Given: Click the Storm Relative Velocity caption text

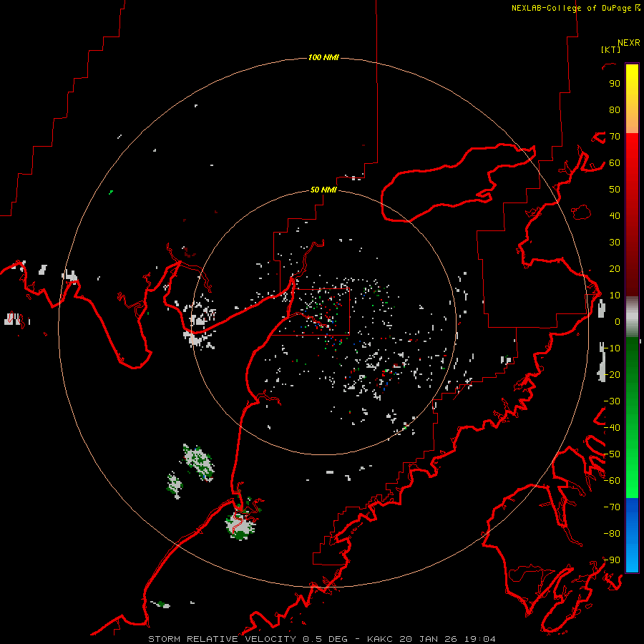Looking at the screenshot, I should pyautogui.click(x=321, y=639).
